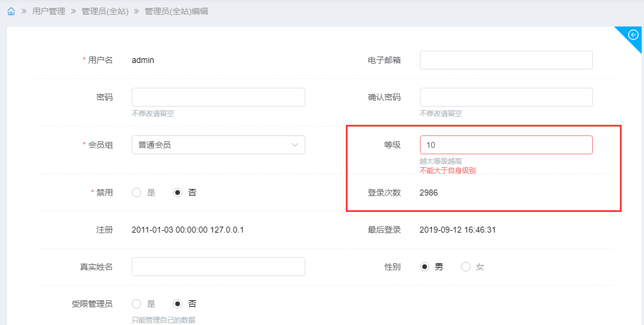Expand the 会员组 dropdown arrow
Image resolution: width=644 pixels, height=325 pixels.
295,145
